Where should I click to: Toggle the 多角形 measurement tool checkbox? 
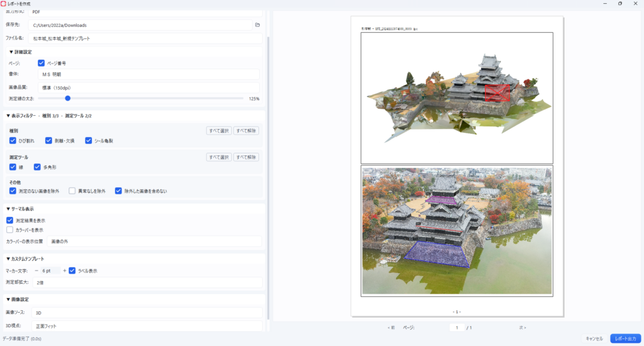(37, 167)
